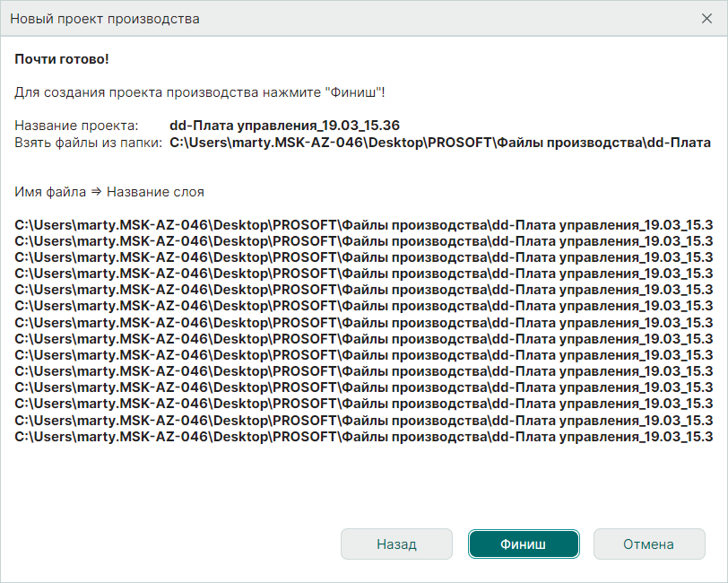Go back with the Назад button
728x583 pixels.
pyautogui.click(x=396, y=544)
